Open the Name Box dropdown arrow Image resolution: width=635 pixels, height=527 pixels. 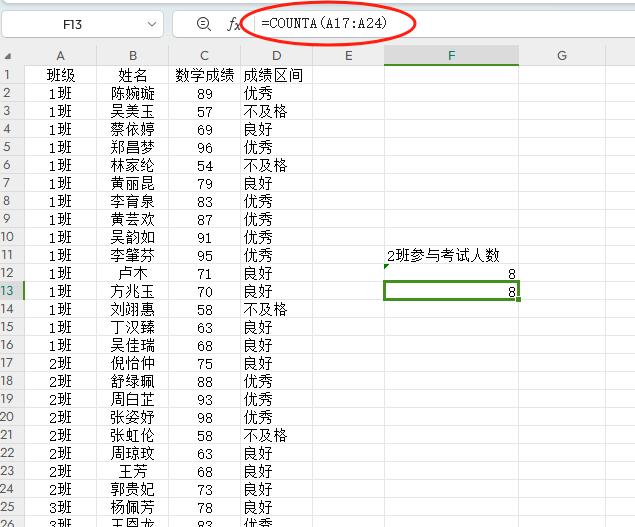point(152,24)
